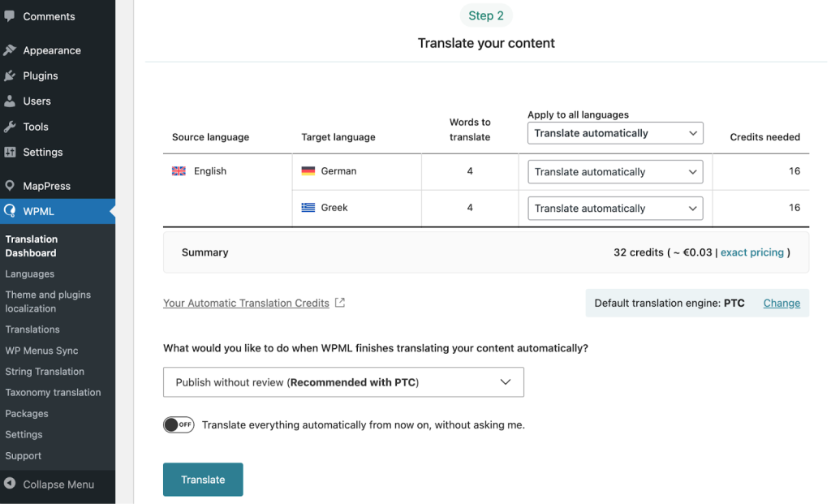
Task: Click the Plugins plug icon
Action: [10, 75]
